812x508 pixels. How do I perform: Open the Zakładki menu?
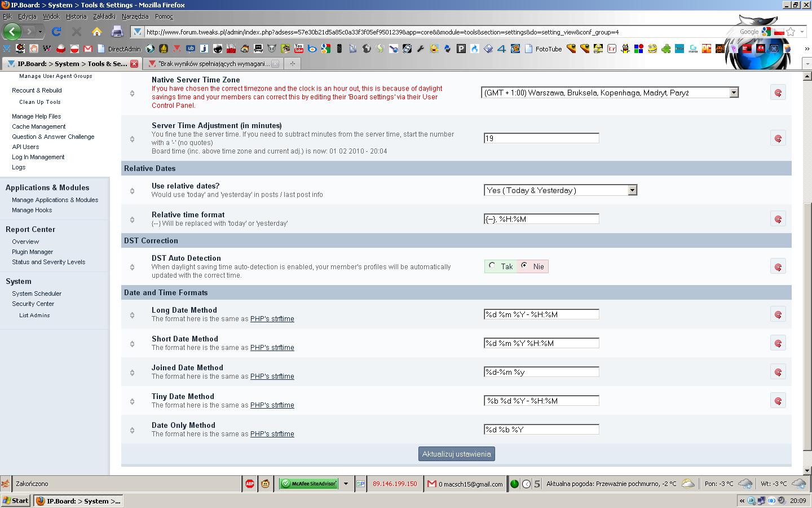(x=104, y=16)
